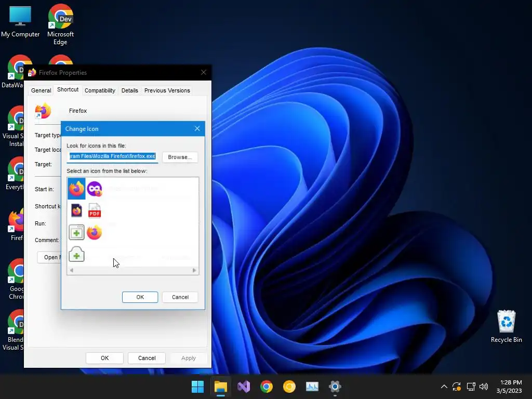Open Windows Start menu

tap(197, 387)
